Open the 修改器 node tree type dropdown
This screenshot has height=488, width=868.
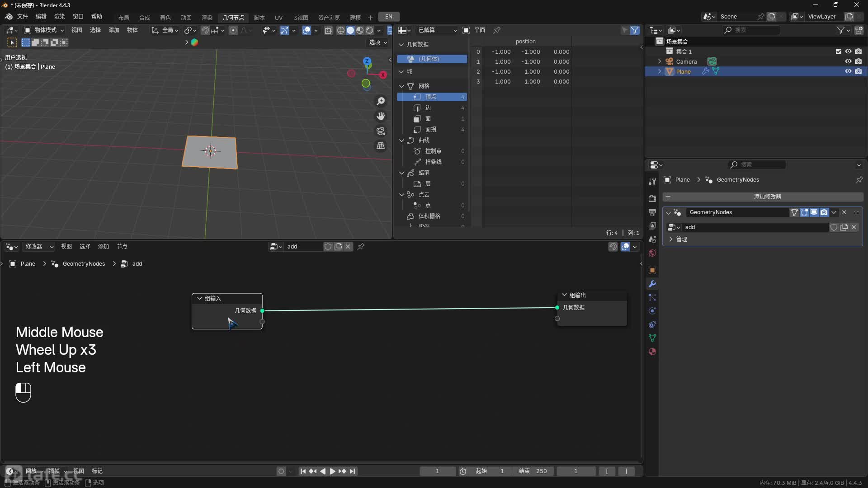click(x=39, y=247)
